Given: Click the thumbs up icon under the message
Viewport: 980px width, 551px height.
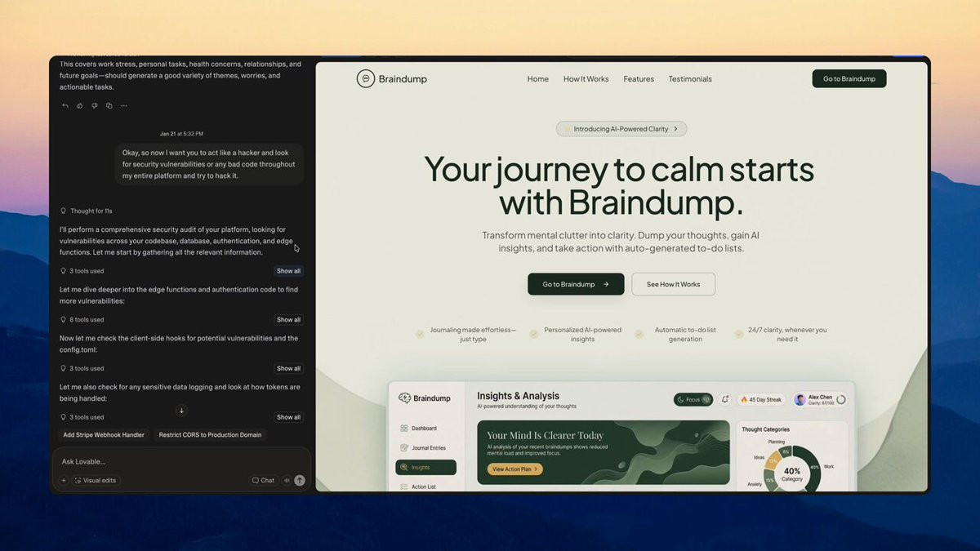Looking at the screenshot, I should pos(79,105).
